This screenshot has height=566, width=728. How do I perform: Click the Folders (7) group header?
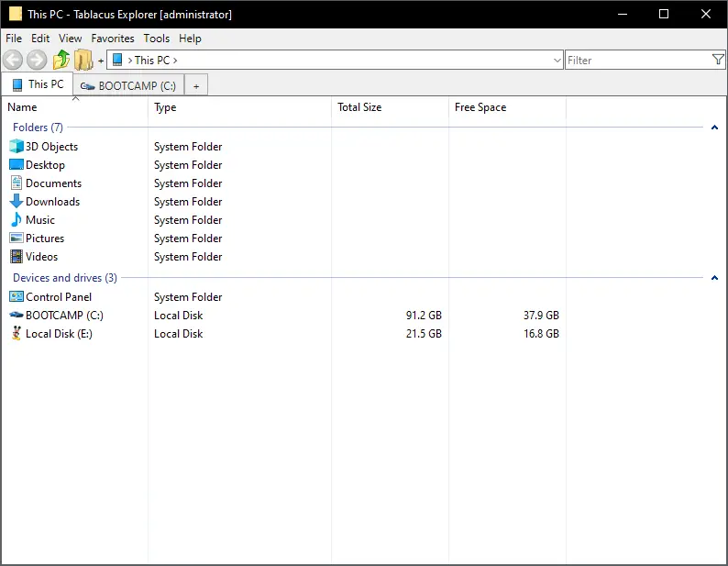[38, 128]
